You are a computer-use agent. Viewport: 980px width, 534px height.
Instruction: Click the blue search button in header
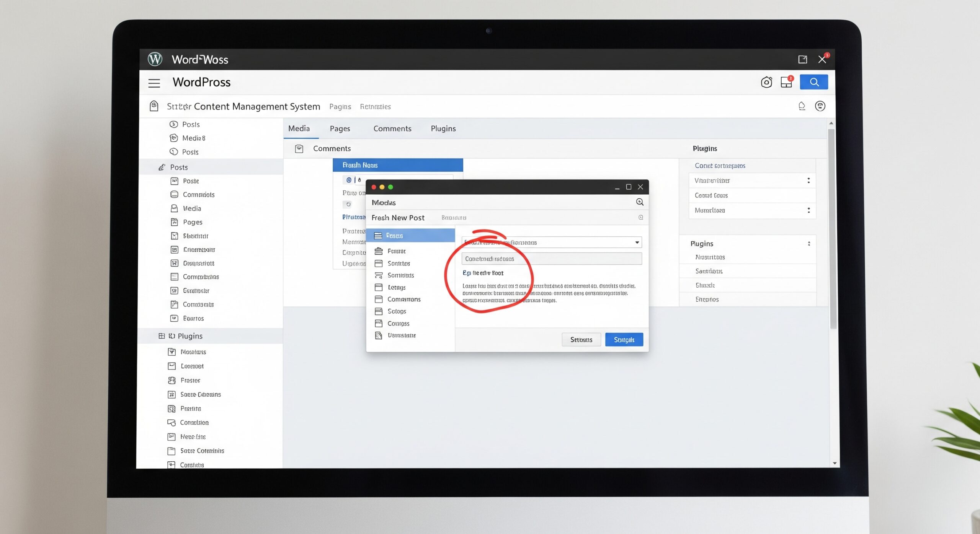pos(813,82)
